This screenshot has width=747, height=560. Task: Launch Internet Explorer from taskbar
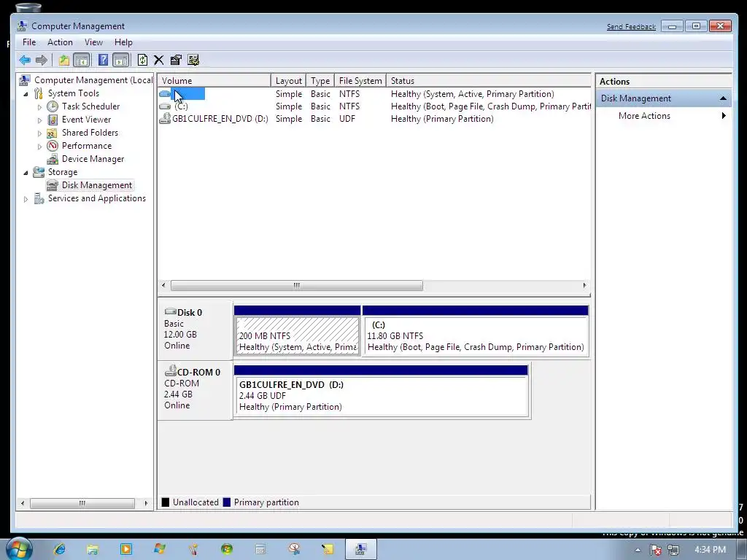[60, 549]
